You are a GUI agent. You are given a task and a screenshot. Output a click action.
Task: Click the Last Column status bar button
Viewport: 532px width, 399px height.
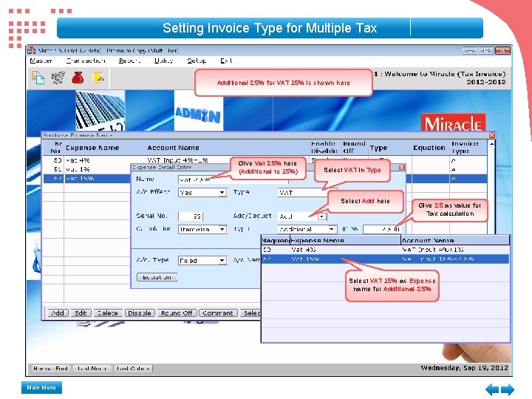[133, 368]
